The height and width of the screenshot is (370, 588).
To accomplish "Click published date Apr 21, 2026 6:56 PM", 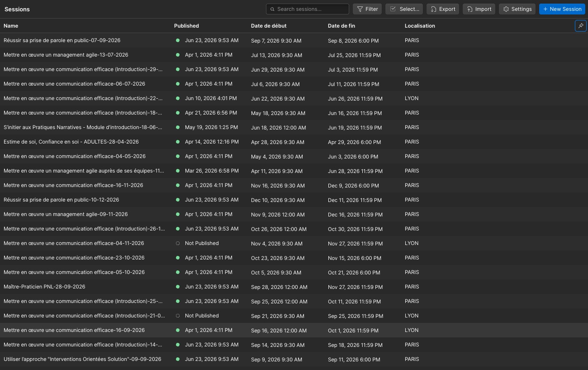I will (x=211, y=113).
